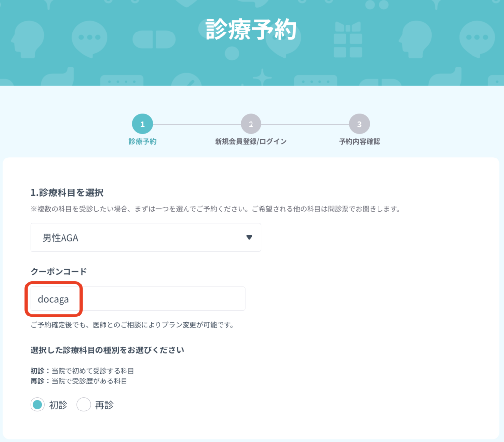Viewport: 504px width, 442px height.
Task: Select the 初診 radio button
Action: [x=37, y=405]
